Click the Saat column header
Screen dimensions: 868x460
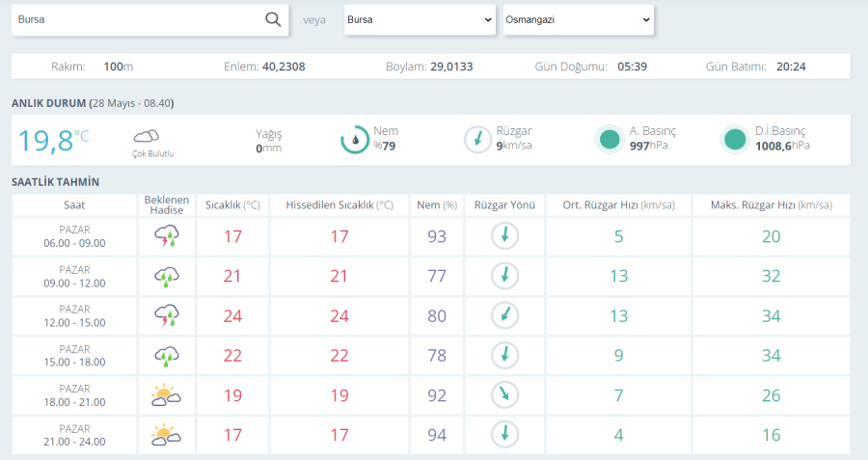tap(74, 205)
